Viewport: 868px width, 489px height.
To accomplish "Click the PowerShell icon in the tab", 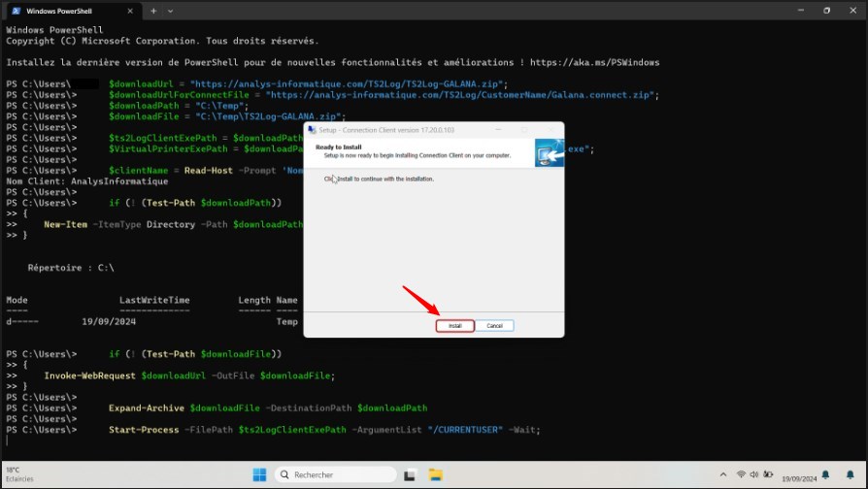I will 15,10.
